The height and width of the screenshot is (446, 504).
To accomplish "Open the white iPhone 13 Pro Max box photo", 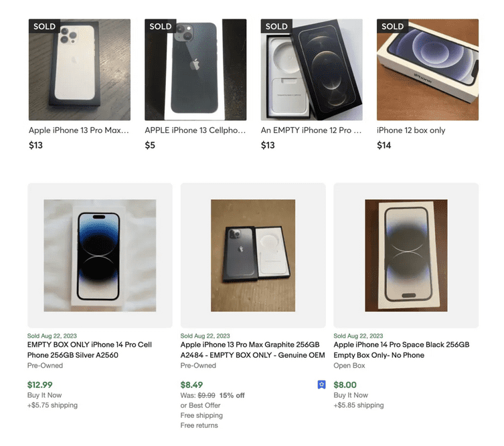I will (79, 70).
